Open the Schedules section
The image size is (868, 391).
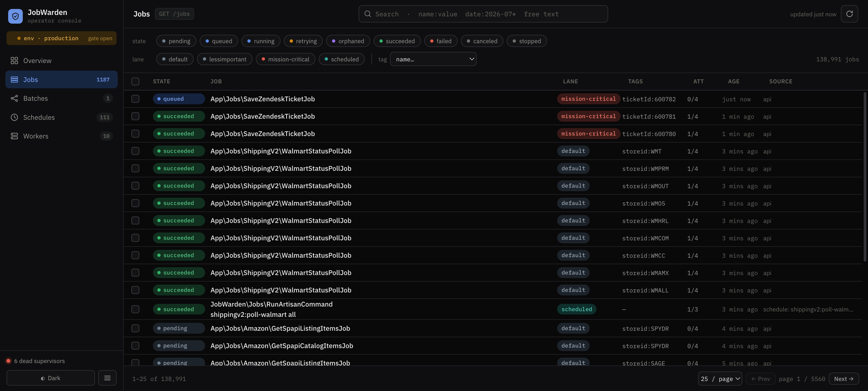[x=61, y=117]
